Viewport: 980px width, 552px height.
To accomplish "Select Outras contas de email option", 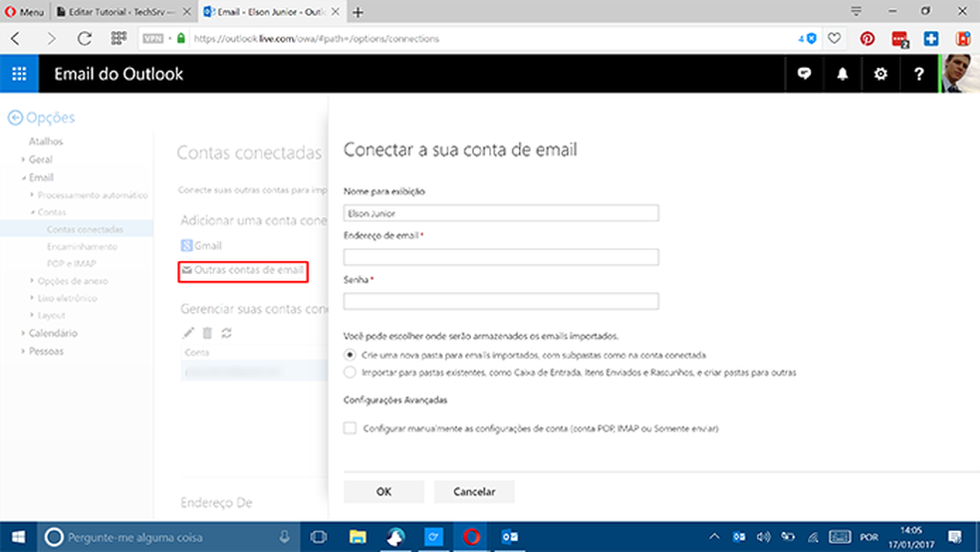I will 242,270.
